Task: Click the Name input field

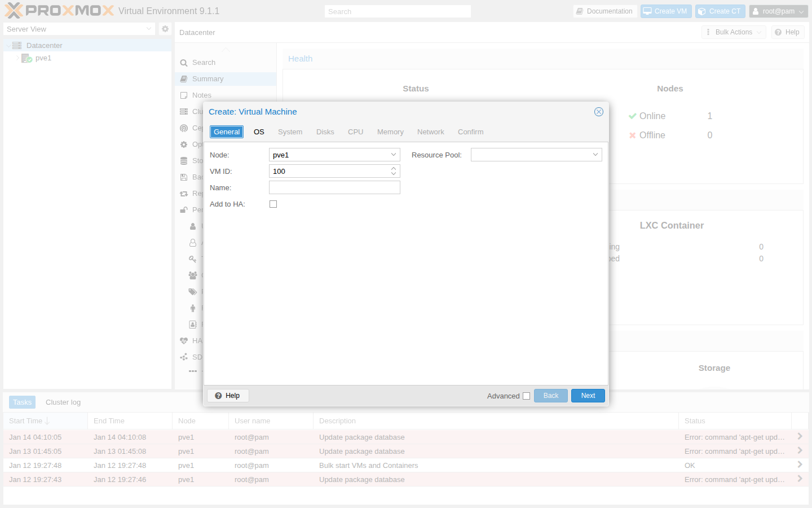Action: (x=334, y=187)
